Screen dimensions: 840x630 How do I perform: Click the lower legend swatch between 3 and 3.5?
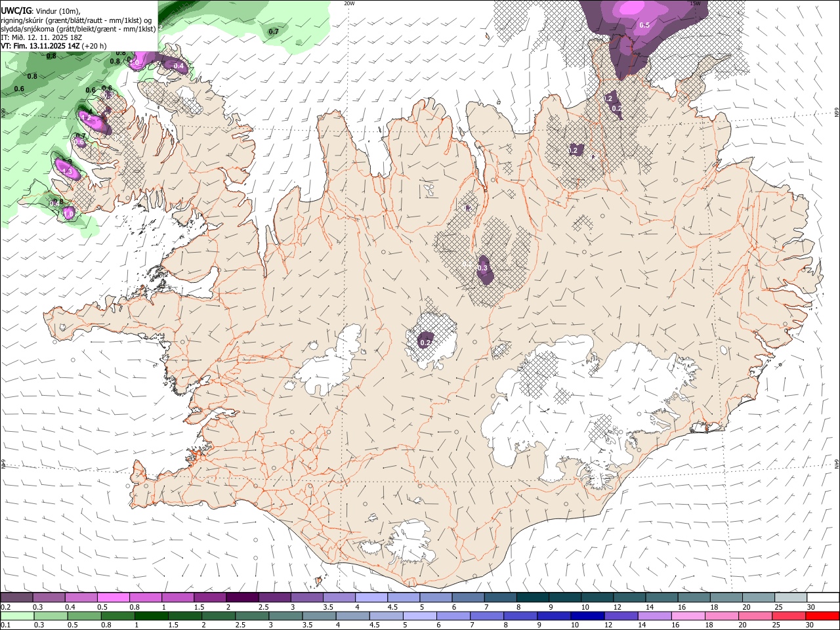285,616
